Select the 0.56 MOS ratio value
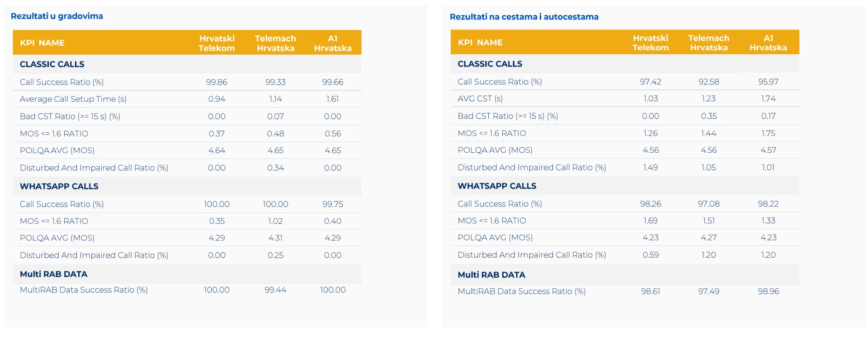Viewport: 868px width, 348px height. [x=333, y=134]
